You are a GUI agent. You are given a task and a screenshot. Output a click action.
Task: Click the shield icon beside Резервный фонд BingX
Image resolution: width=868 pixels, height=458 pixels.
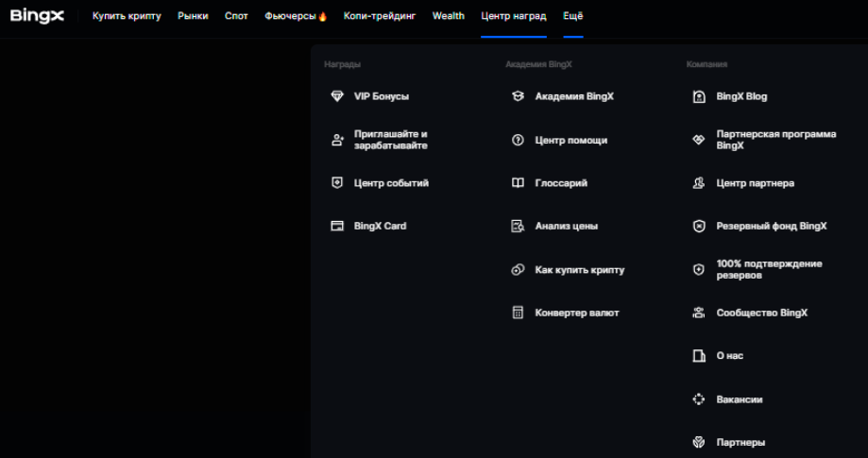[x=699, y=227]
